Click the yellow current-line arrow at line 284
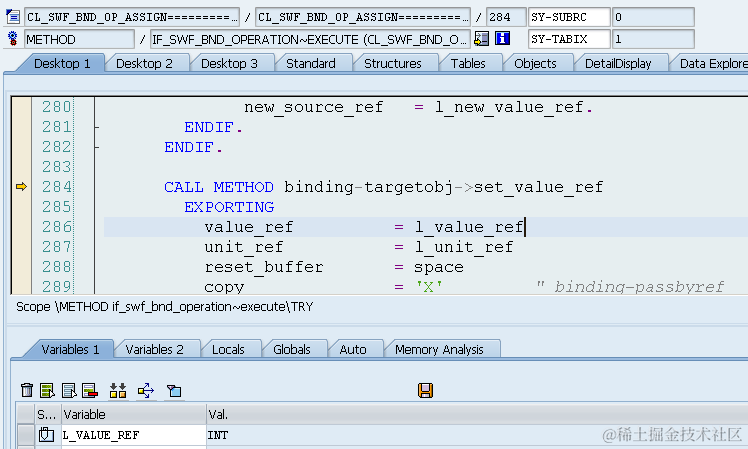 coord(21,187)
